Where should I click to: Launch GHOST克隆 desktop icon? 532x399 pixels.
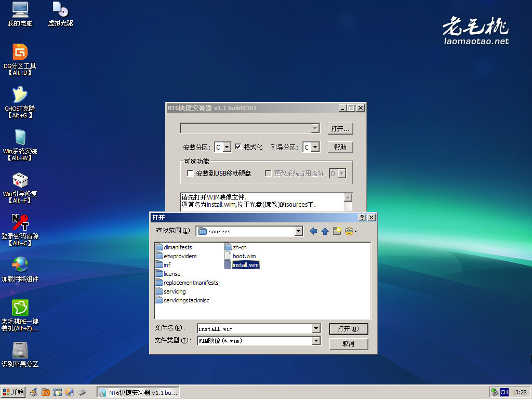pyautogui.click(x=20, y=102)
